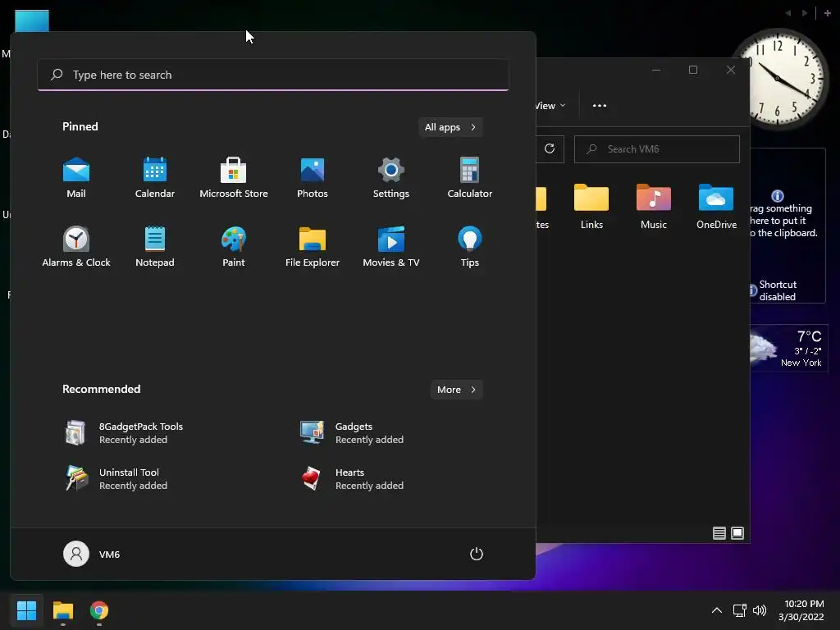This screenshot has height=630, width=840.
Task: Click Refresh button in File Explorer
Action: pos(550,149)
